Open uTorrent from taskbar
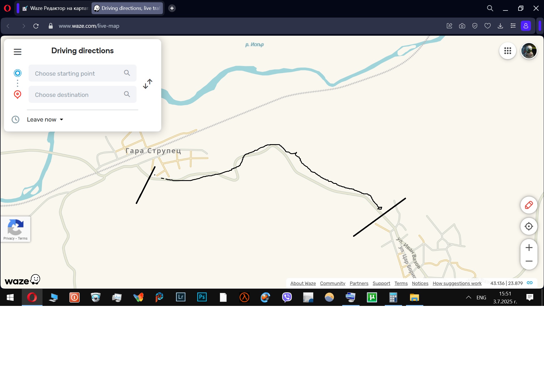Screen dimensions: 544x392 (x=372, y=297)
